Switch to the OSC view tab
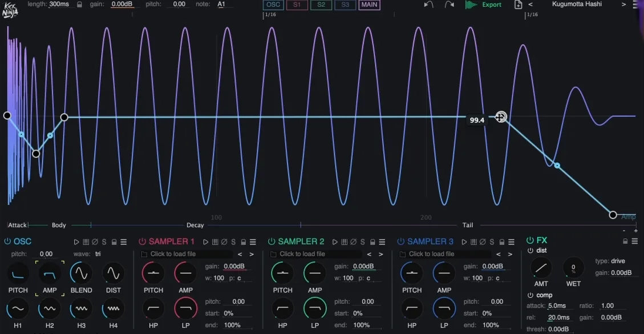This screenshot has width=644, height=334. tap(273, 5)
